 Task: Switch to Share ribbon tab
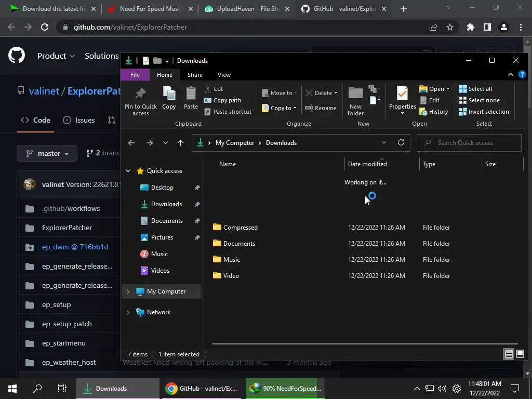195,75
